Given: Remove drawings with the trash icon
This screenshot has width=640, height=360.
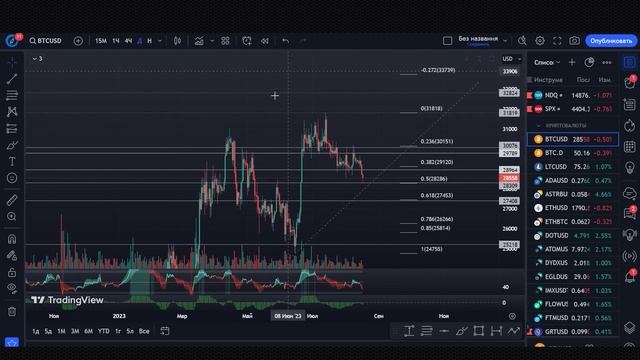Looking at the screenshot, I should [x=12, y=311].
